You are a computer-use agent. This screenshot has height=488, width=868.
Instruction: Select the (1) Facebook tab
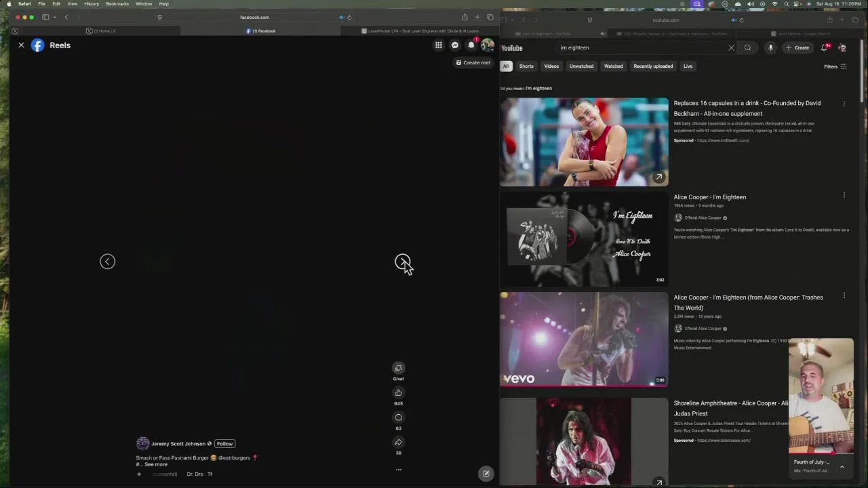[260, 31]
